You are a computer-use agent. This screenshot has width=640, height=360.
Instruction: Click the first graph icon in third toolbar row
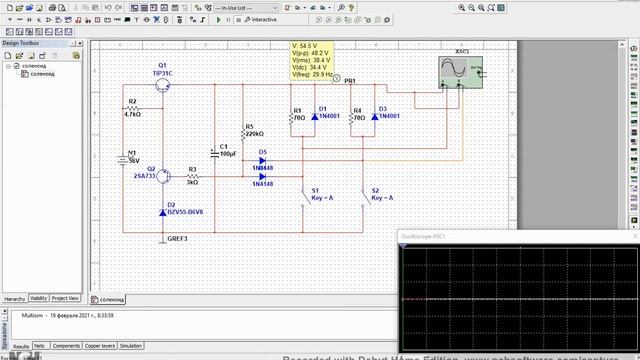(10, 31)
